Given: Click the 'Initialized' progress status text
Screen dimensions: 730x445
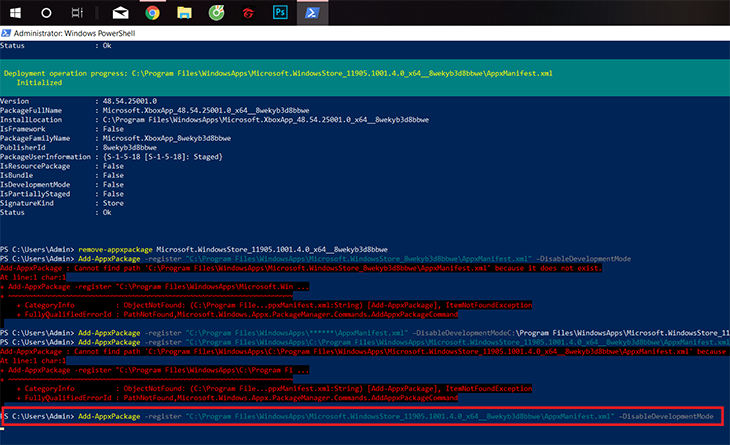Looking at the screenshot, I should coord(39,82).
